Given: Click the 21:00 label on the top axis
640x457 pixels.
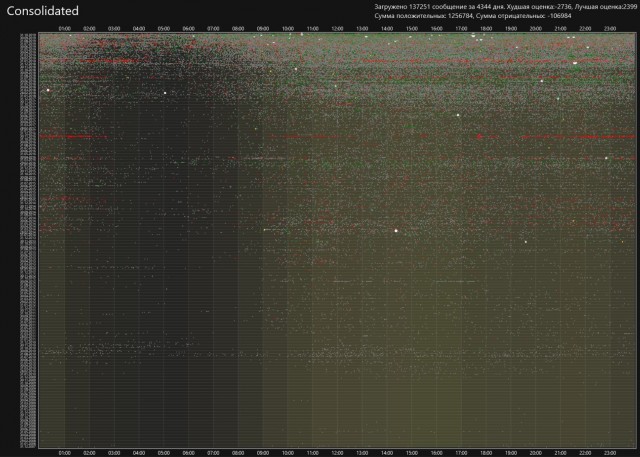Looking at the screenshot, I should click(x=561, y=29).
